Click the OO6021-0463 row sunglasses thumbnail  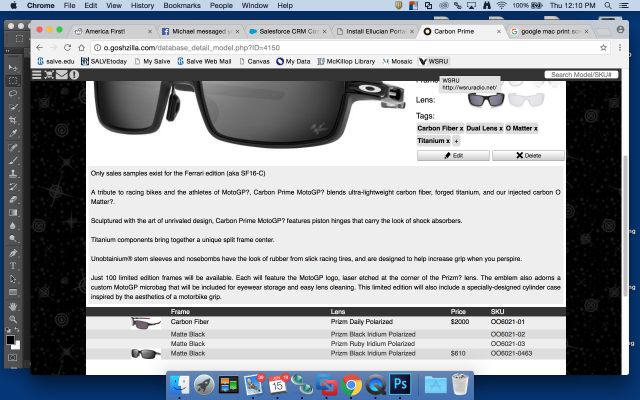point(146,353)
